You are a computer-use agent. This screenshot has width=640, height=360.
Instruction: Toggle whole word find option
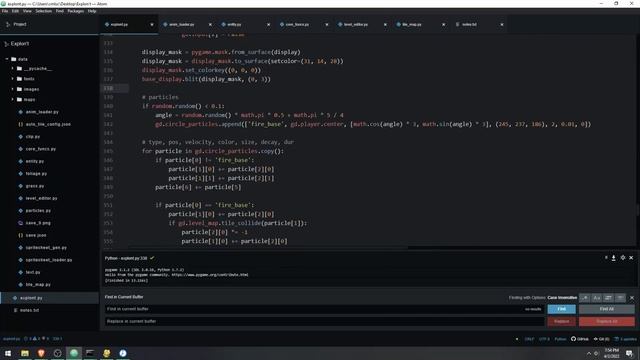coord(620,298)
